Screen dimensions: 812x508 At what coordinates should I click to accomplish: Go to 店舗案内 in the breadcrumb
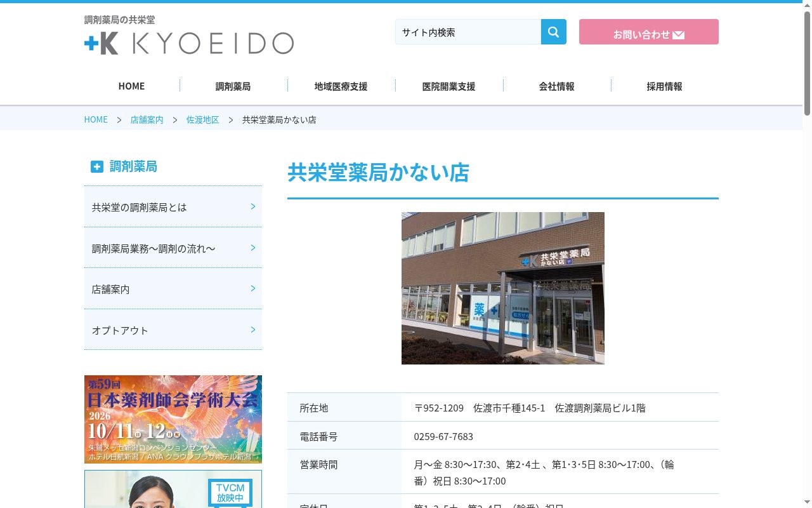tap(147, 119)
